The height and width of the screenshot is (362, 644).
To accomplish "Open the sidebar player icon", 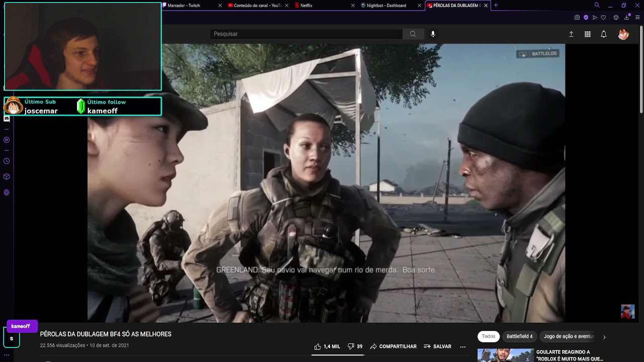I will point(7,140).
